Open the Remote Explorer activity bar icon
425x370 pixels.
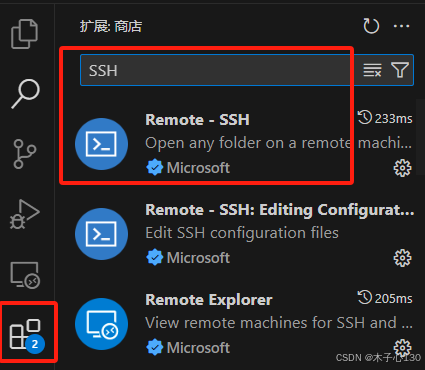coord(25,275)
